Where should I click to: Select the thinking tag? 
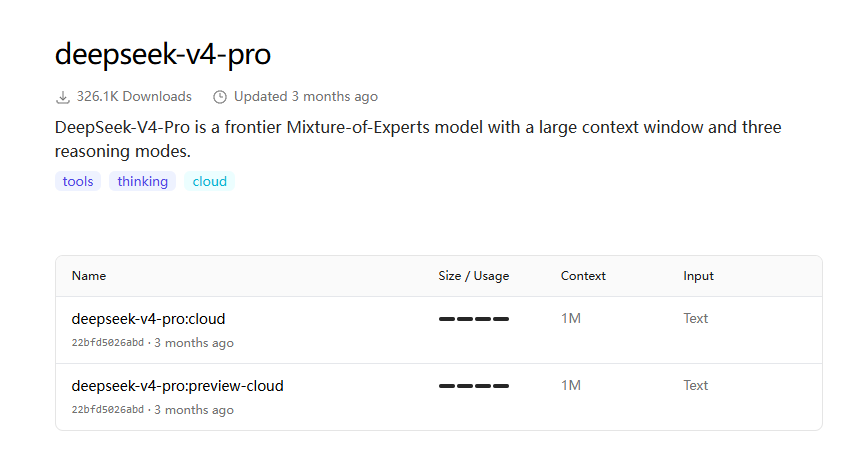[142, 181]
